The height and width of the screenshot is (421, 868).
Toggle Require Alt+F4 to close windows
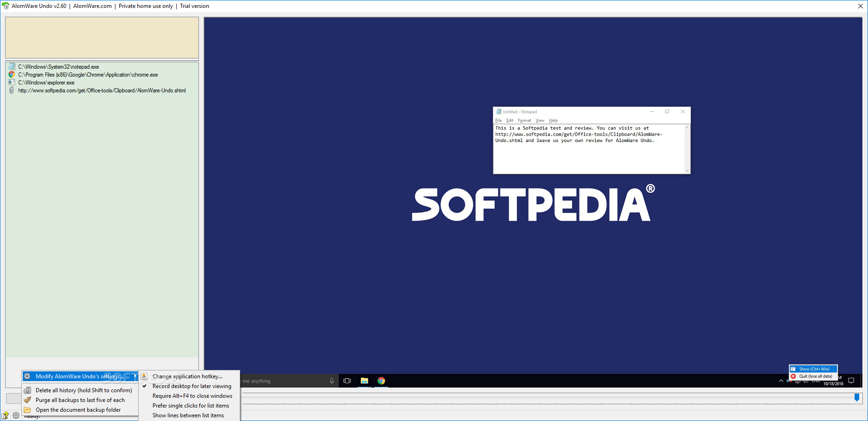(190, 396)
